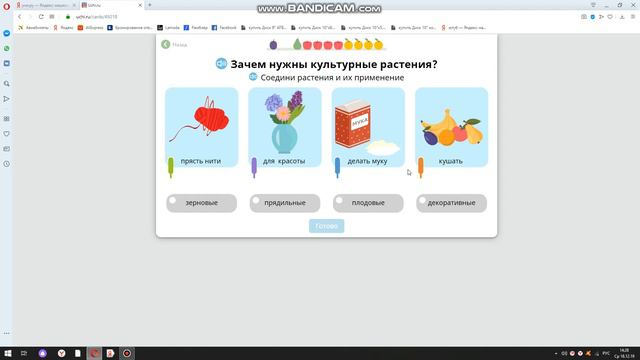640x360 pixels.
Task: Click the Готово button
Action: [327, 226]
